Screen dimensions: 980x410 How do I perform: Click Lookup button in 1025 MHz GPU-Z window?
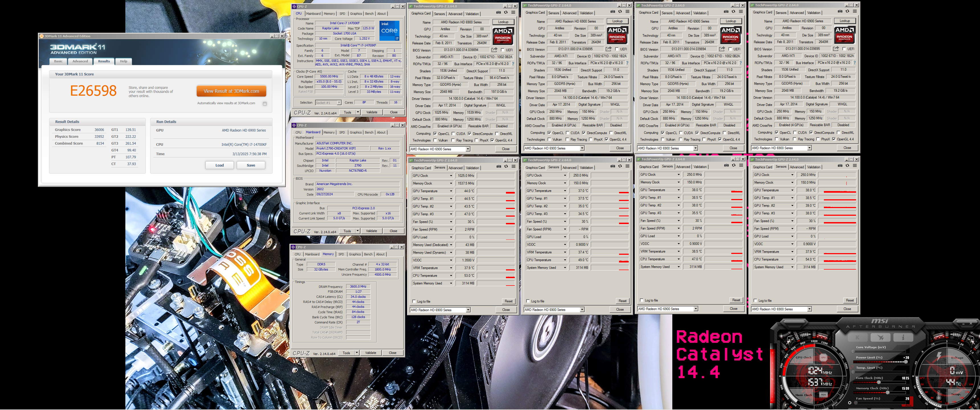504,22
